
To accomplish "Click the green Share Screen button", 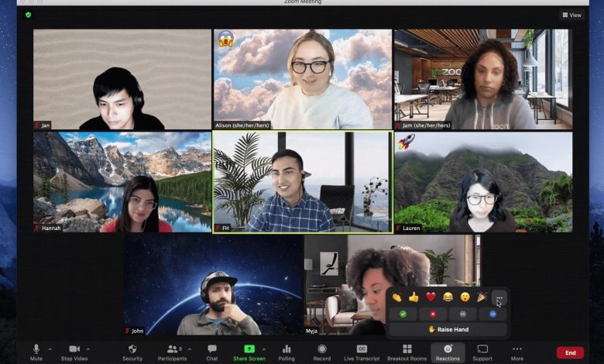I will [x=249, y=352].
